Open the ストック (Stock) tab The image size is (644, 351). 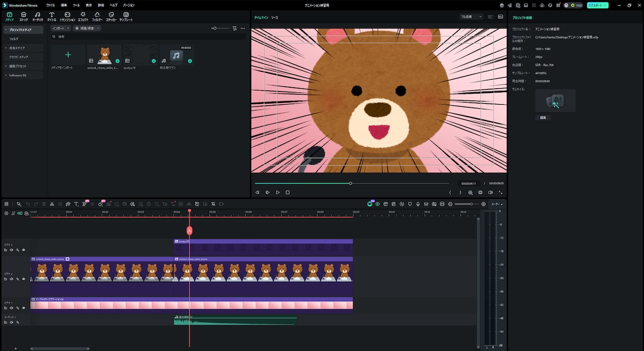pos(24,16)
